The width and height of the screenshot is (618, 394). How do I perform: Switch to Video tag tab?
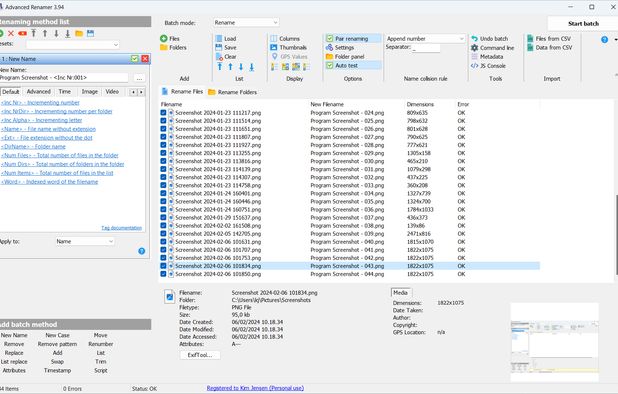(x=112, y=91)
